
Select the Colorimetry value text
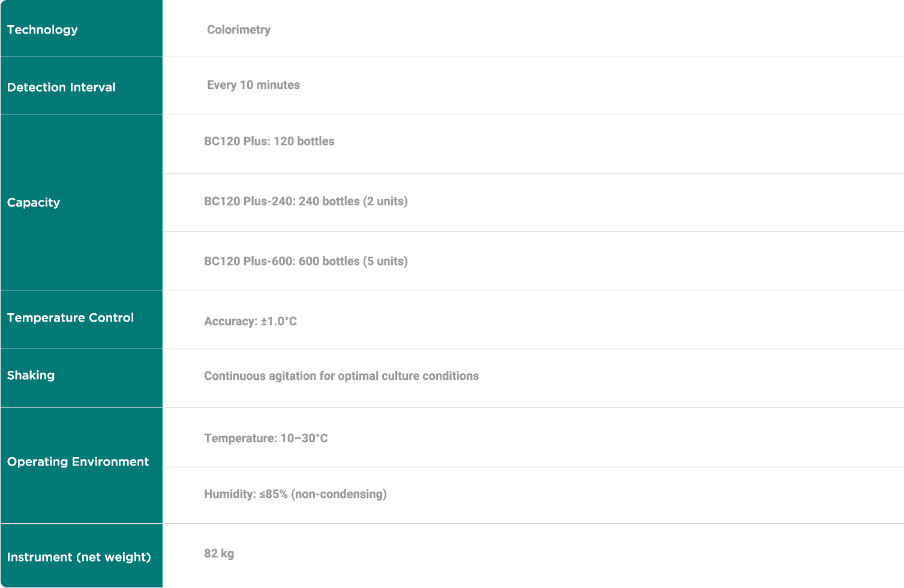tap(238, 29)
